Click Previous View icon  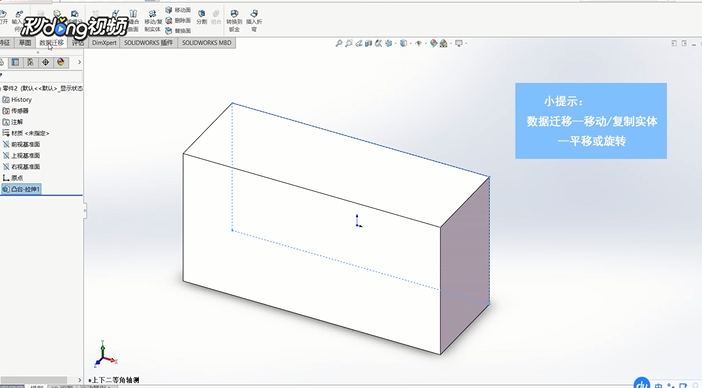(x=359, y=43)
